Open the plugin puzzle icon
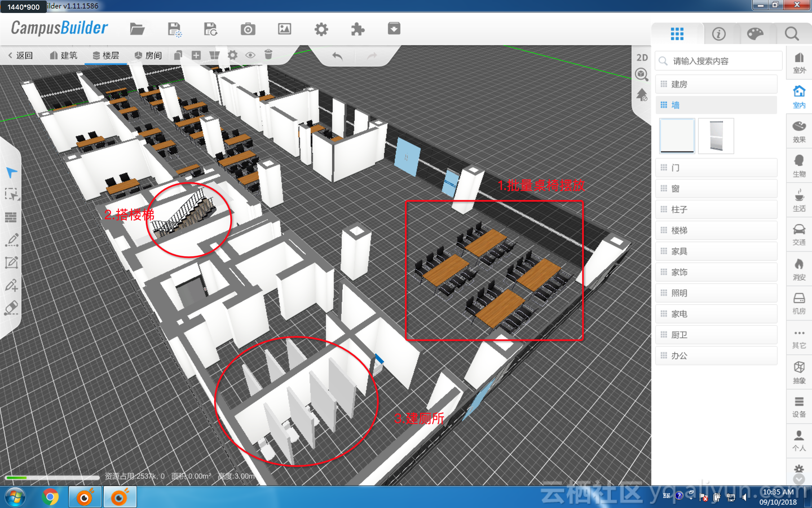Image resolution: width=812 pixels, height=508 pixels. tap(358, 29)
